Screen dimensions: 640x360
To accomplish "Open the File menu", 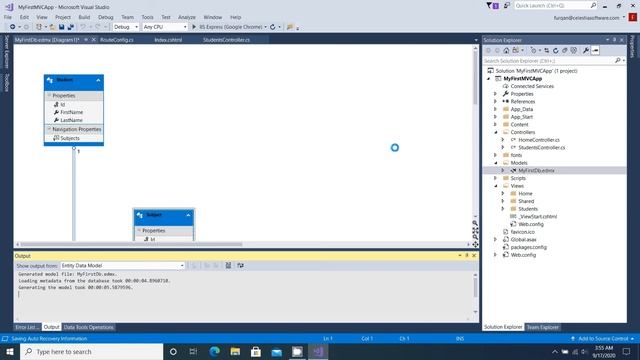I will (x=8, y=17).
